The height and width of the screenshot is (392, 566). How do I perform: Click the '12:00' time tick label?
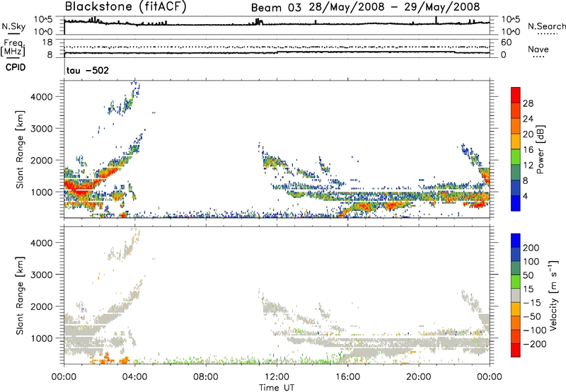[x=277, y=377]
